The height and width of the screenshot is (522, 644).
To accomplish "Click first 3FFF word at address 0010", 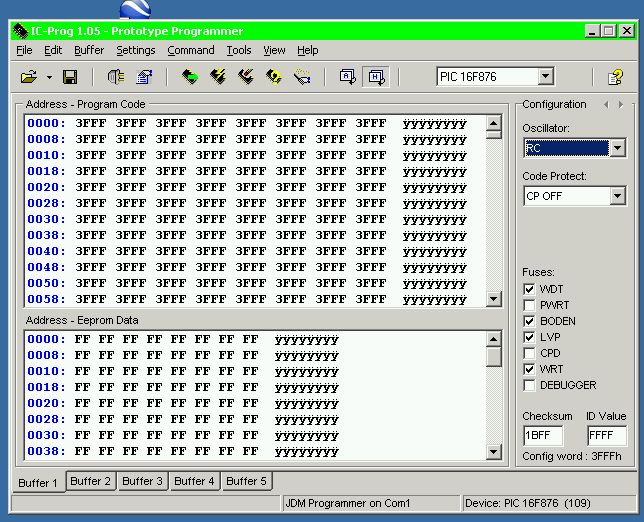I will 91,155.
